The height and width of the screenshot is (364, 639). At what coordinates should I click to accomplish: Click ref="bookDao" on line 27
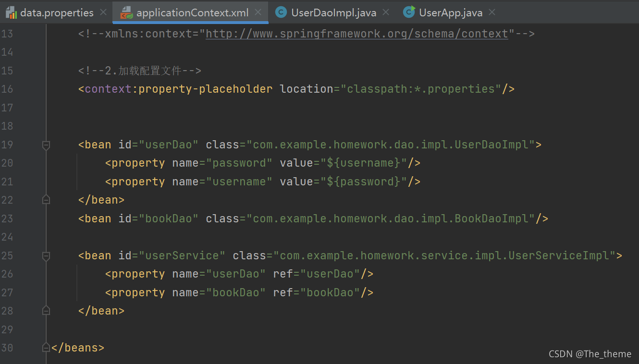click(x=317, y=292)
